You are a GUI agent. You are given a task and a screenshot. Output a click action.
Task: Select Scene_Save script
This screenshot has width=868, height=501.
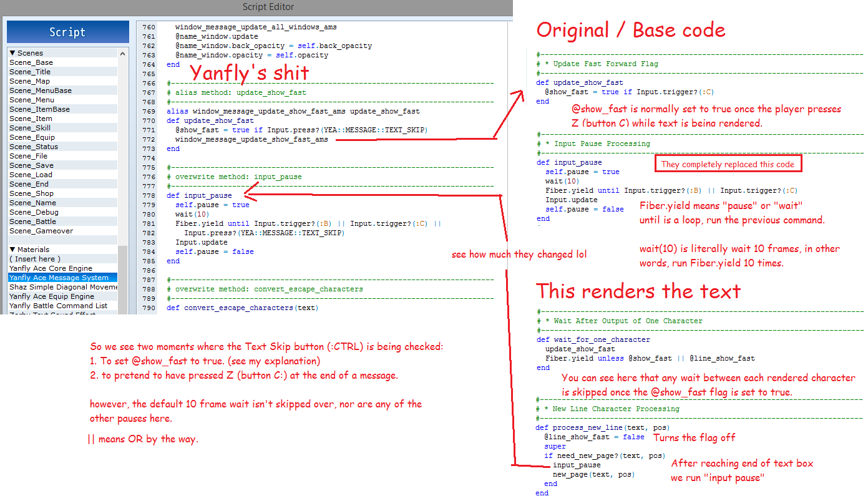pos(62,165)
